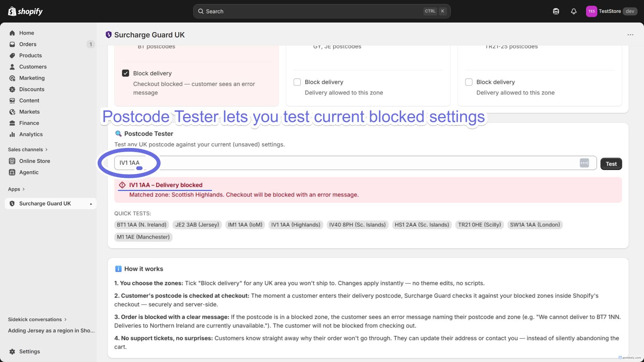The height and width of the screenshot is (362, 644).
Task: Check Block delivery for TR21-25 postcodes
Action: pyautogui.click(x=469, y=82)
